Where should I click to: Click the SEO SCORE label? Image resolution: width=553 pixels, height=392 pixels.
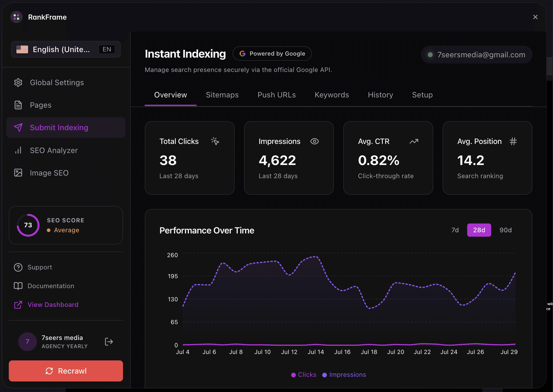tap(66, 220)
